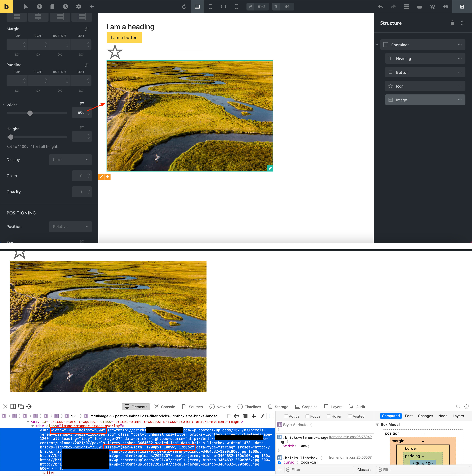Click the Bricks logo icon
Screen dimensions: 472x476
tap(6, 6)
